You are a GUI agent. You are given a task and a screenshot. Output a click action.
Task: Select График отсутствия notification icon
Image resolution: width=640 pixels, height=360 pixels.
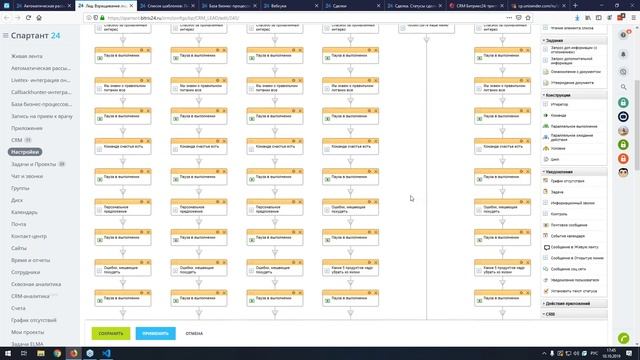pyautogui.click(x=546, y=181)
